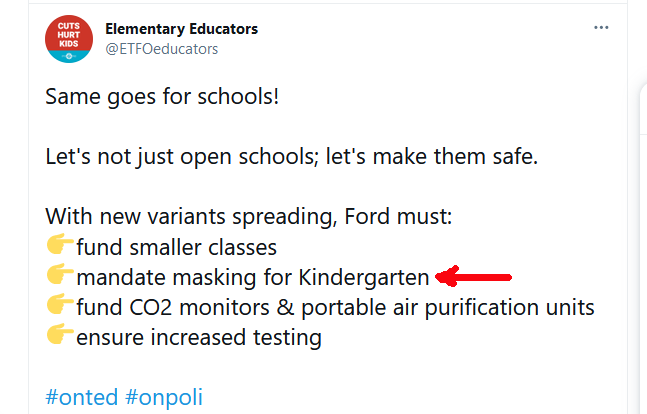Click pointing hand emoji beside ensure increased testing

tap(60, 334)
